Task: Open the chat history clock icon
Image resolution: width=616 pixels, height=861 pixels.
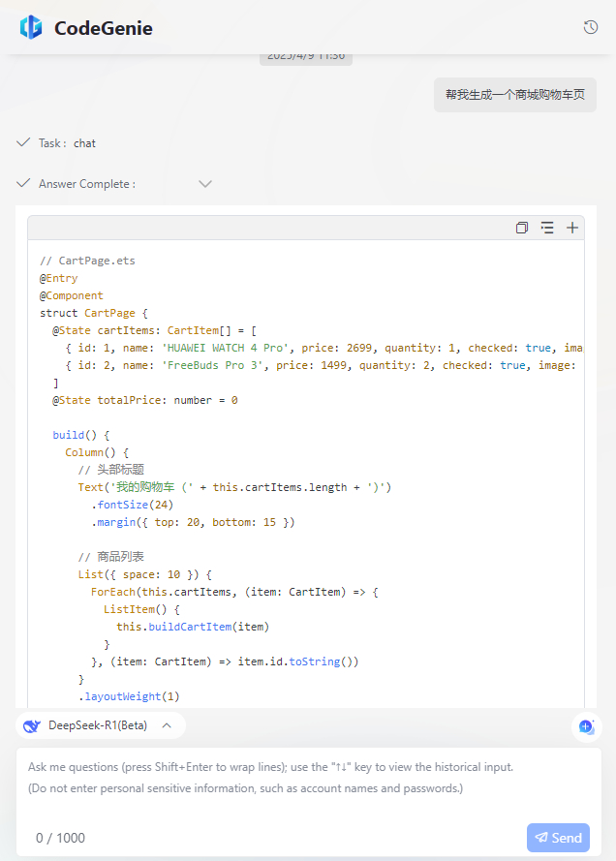Action: click(591, 27)
